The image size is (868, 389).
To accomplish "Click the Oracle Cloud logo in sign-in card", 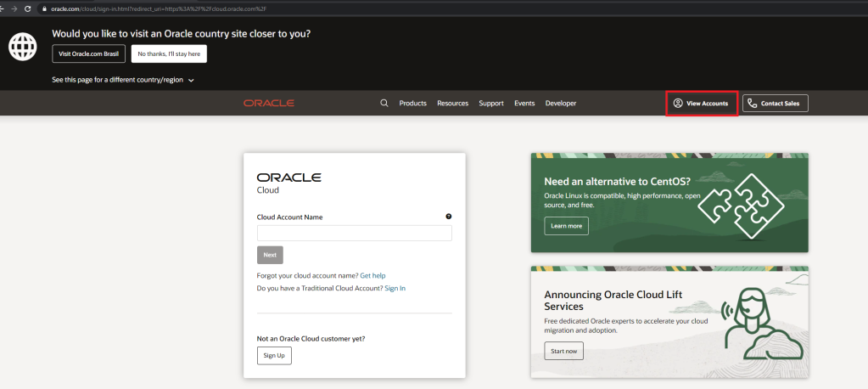I will coord(289,183).
